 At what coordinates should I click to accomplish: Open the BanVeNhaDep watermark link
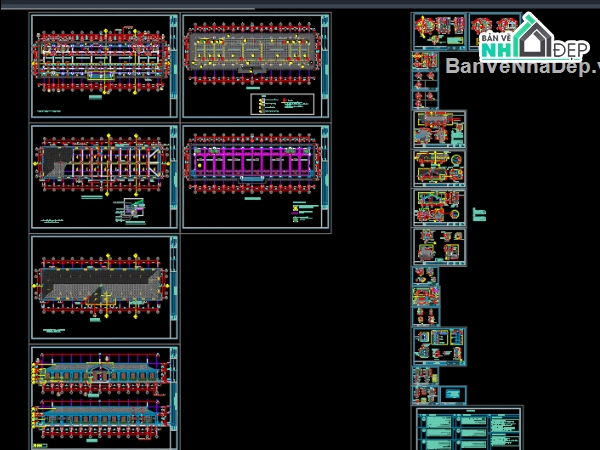[x=520, y=67]
